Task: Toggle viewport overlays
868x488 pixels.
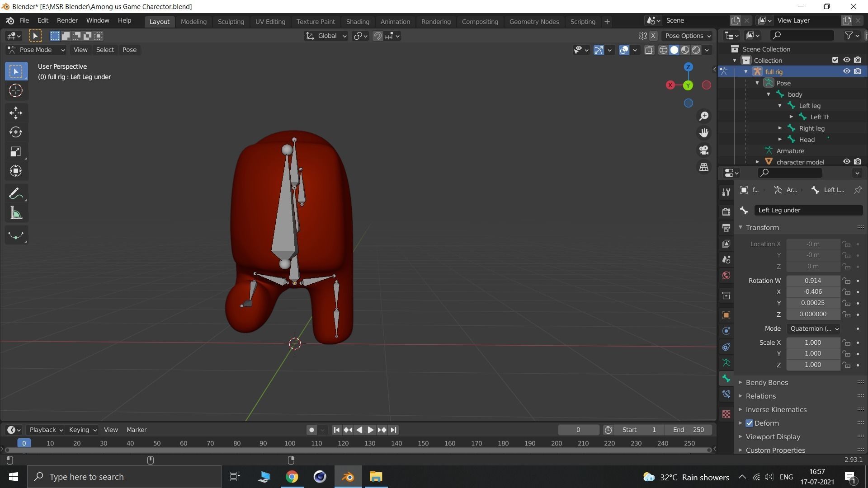Action: click(x=624, y=50)
